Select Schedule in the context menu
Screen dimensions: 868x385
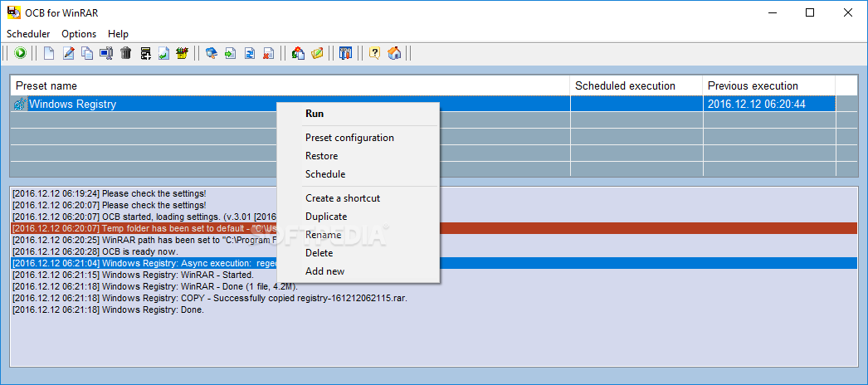[x=358, y=174]
